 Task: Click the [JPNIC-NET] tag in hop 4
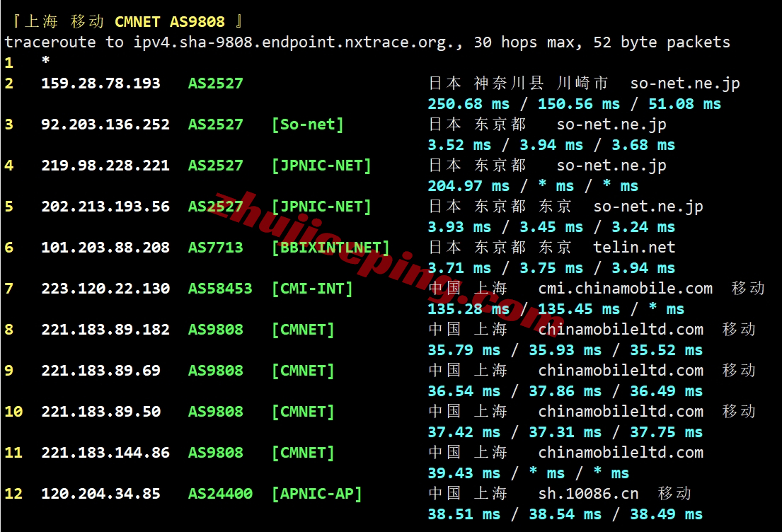pyautogui.click(x=321, y=166)
